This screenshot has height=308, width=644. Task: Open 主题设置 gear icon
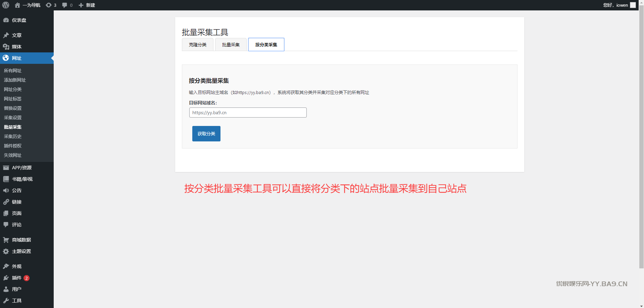tap(6, 251)
